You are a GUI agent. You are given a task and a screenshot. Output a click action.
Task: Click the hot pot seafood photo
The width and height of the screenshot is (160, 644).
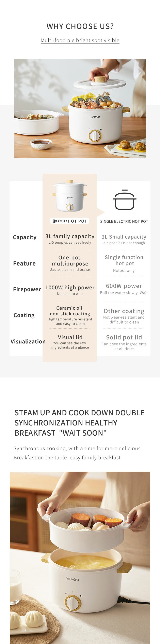coord(80,108)
